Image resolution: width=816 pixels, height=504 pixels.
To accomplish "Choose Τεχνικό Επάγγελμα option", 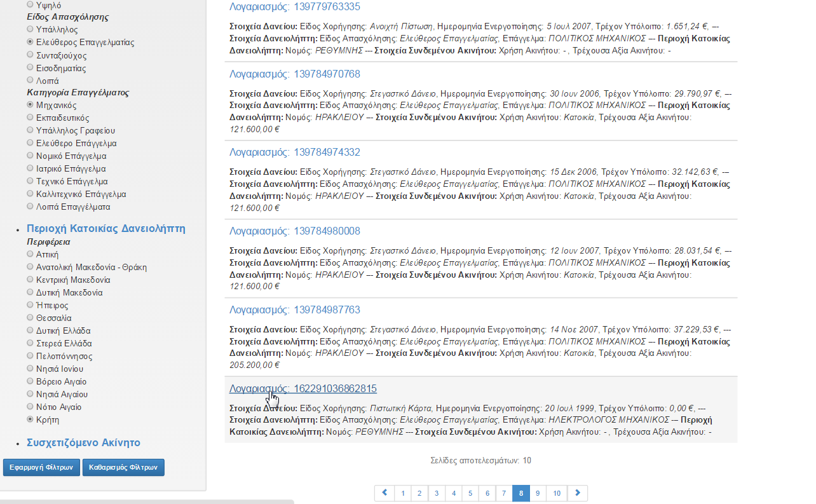I will 31,181.
